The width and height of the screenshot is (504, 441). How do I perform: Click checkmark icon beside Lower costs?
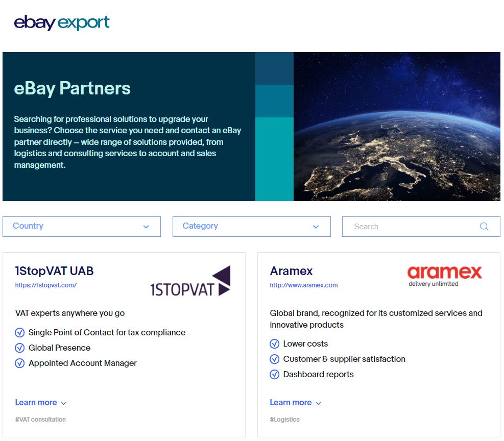point(274,344)
